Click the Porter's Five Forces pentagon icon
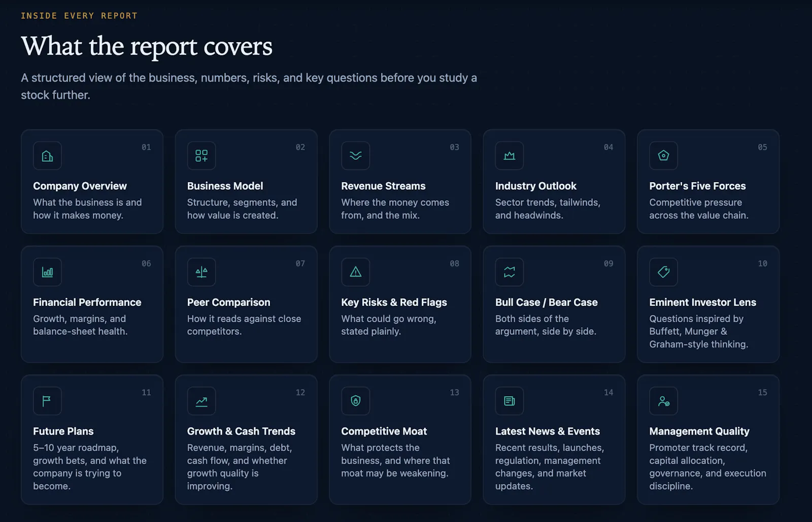Viewport: 812px width, 522px height. click(x=664, y=156)
